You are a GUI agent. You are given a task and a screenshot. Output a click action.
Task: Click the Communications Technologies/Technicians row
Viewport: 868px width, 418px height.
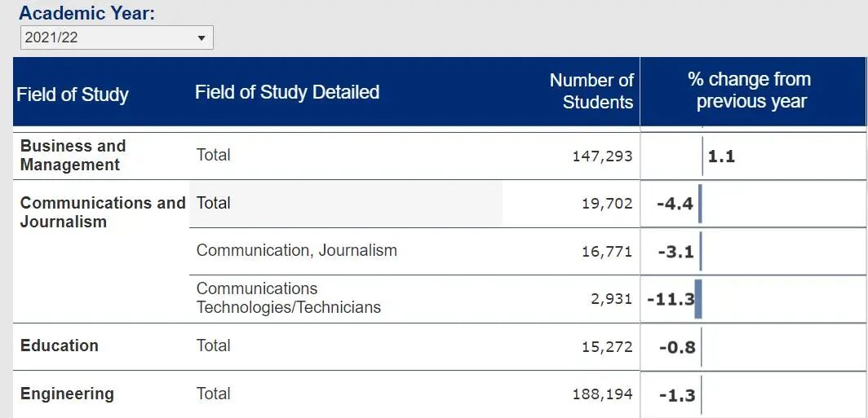(288, 297)
